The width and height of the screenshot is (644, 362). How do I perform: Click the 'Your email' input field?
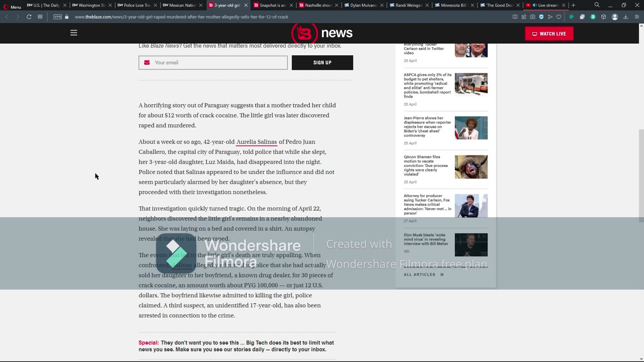coord(213,62)
